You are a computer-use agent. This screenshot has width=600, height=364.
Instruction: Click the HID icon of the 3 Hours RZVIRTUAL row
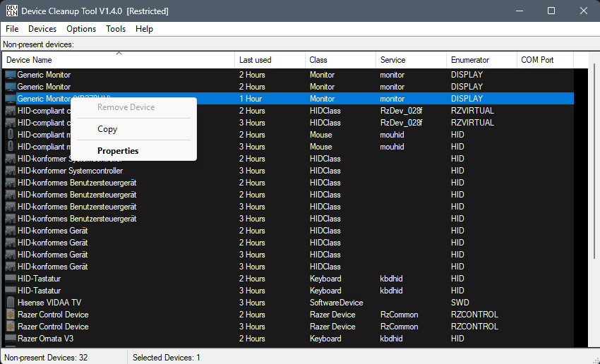[11, 123]
